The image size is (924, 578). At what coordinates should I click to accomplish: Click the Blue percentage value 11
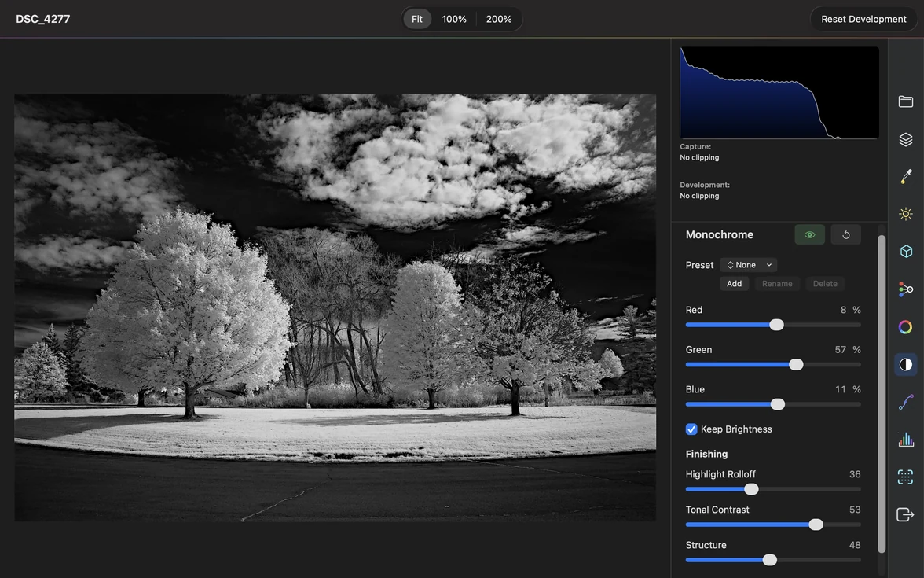[x=841, y=389]
